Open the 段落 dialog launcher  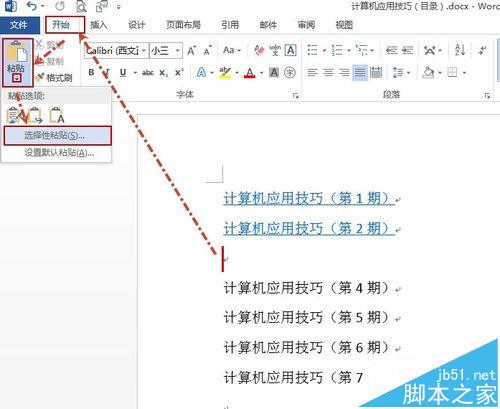point(487,96)
